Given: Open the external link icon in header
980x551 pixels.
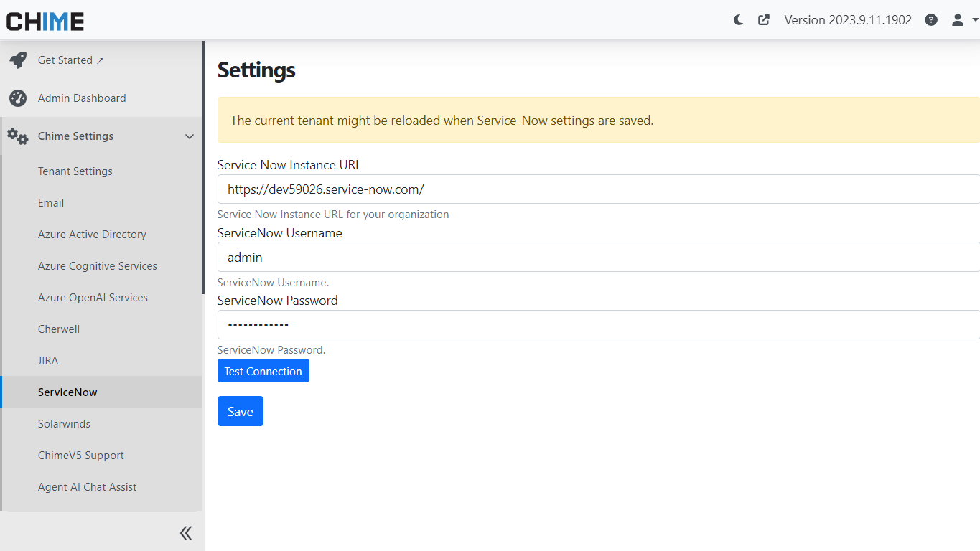Looking at the screenshot, I should [x=764, y=20].
